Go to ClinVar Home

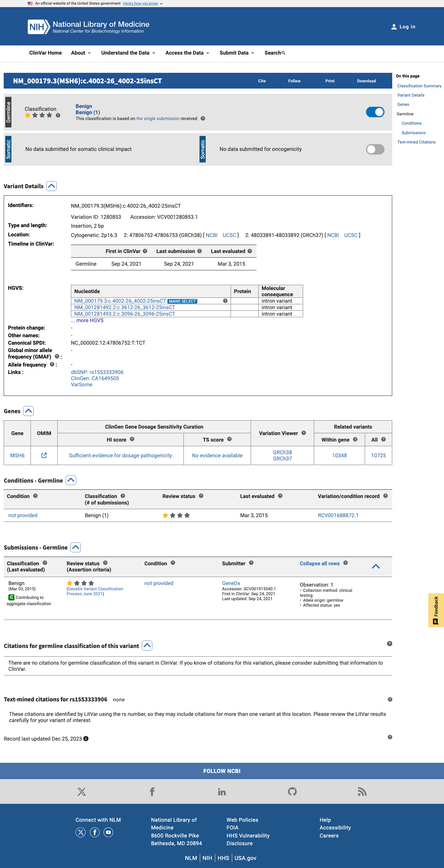pyautogui.click(x=45, y=53)
